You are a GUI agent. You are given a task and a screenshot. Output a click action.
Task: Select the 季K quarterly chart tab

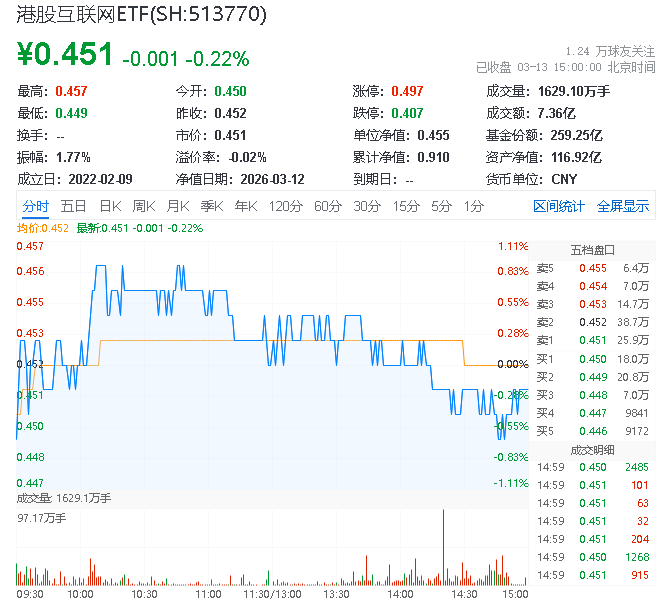point(211,206)
